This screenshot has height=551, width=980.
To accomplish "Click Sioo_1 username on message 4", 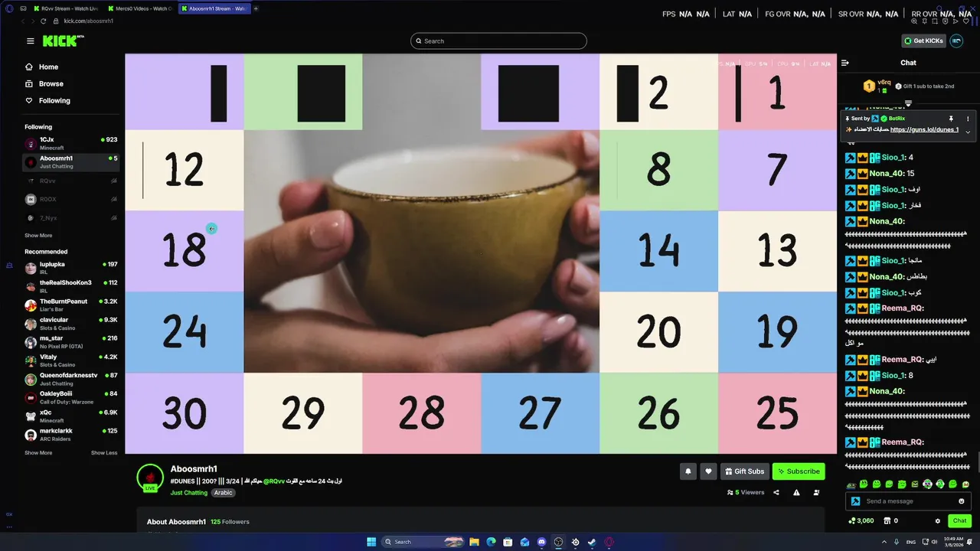I will (x=893, y=158).
